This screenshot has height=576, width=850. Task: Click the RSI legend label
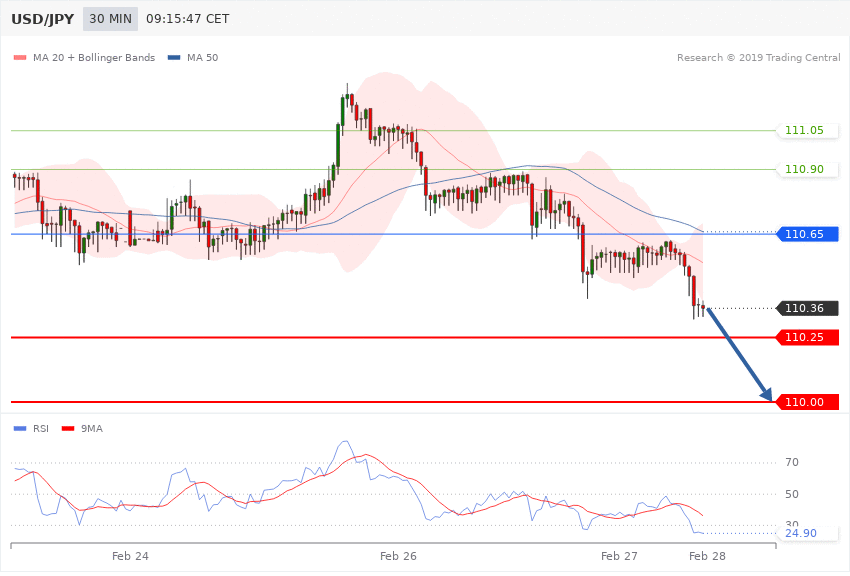click(x=41, y=429)
